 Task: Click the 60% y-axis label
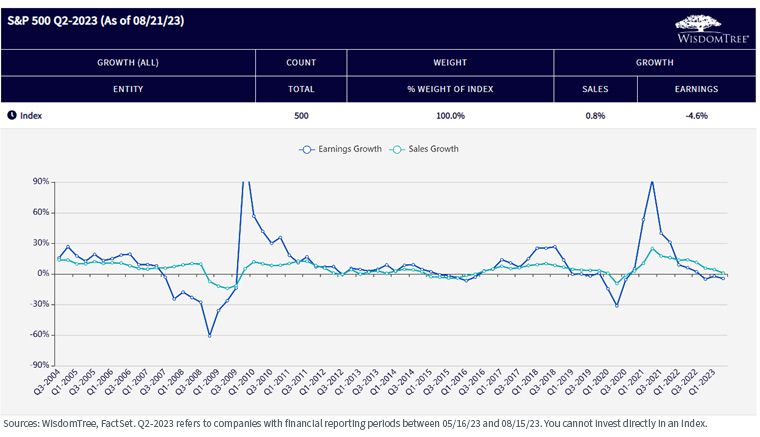pyautogui.click(x=41, y=212)
